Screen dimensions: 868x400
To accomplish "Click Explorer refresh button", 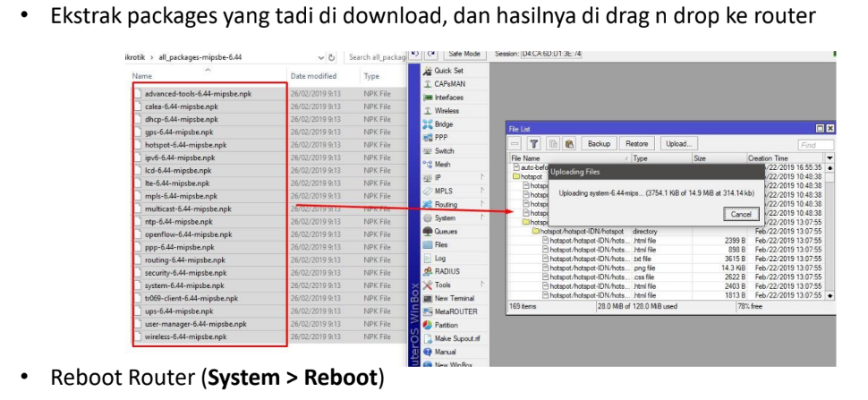I will click(x=332, y=57).
